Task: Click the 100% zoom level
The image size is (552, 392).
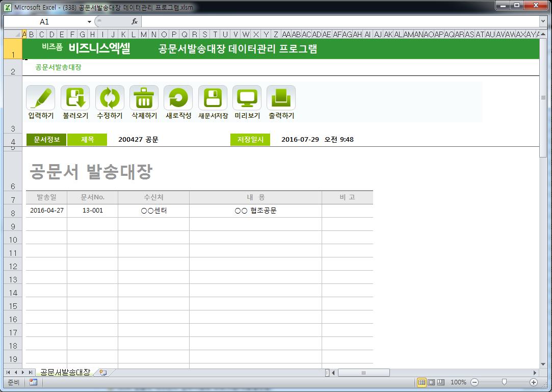Action: coord(458,382)
